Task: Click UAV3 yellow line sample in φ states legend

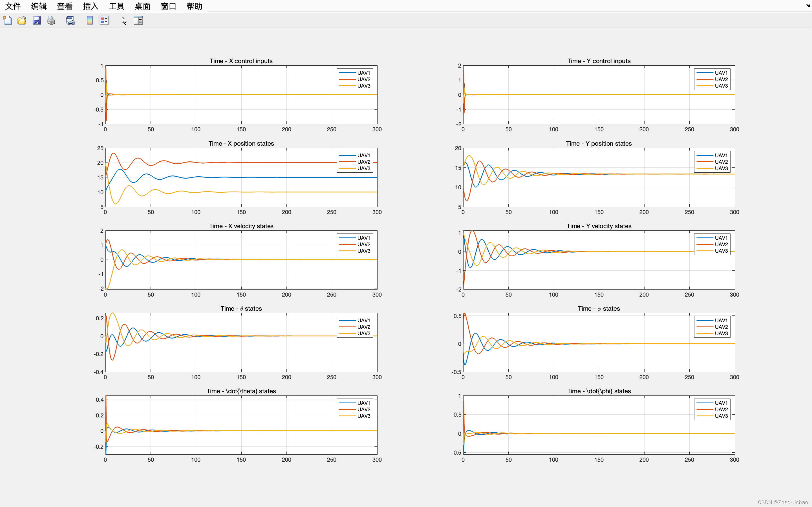Action: tap(705, 333)
